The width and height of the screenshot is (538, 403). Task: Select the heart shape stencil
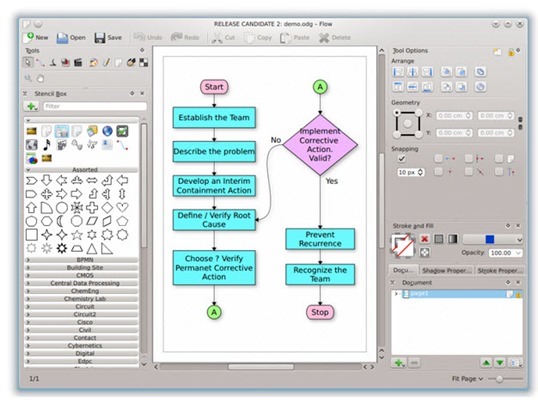122,207
